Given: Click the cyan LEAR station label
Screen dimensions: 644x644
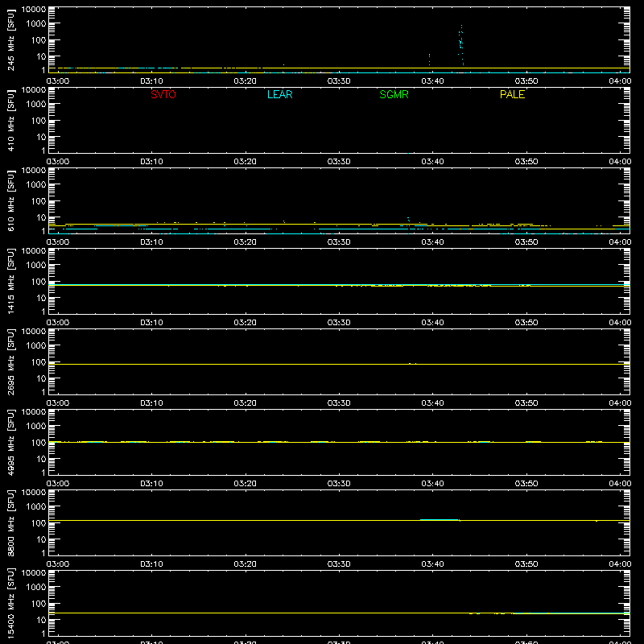Looking at the screenshot, I should coord(279,94).
